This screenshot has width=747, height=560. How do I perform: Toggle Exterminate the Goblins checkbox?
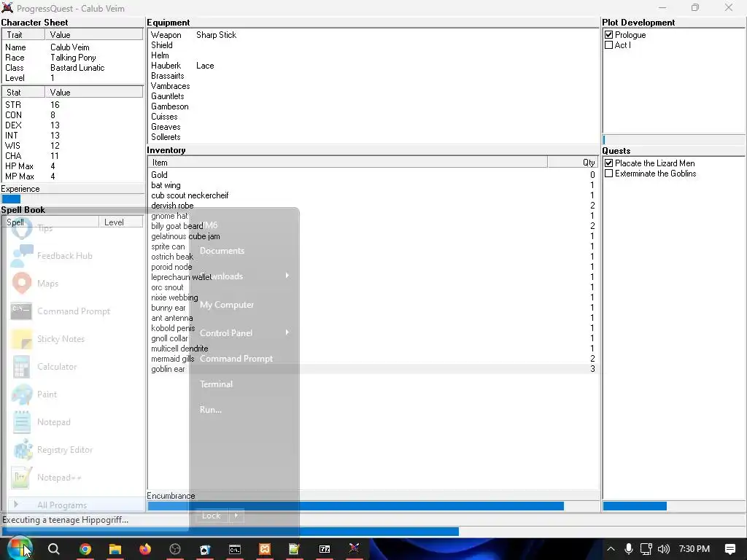click(x=609, y=174)
